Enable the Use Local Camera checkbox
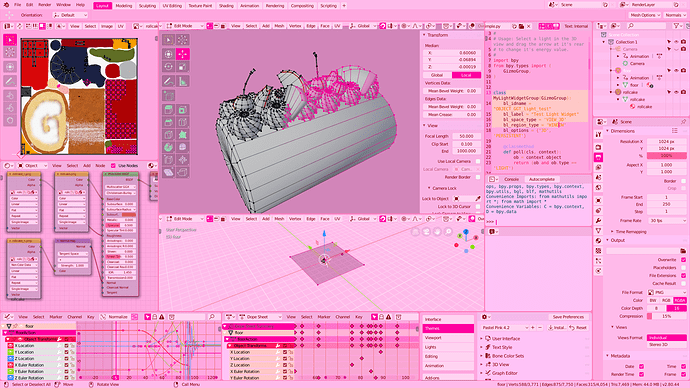Screen dimensions: 690x388 pos(478,161)
